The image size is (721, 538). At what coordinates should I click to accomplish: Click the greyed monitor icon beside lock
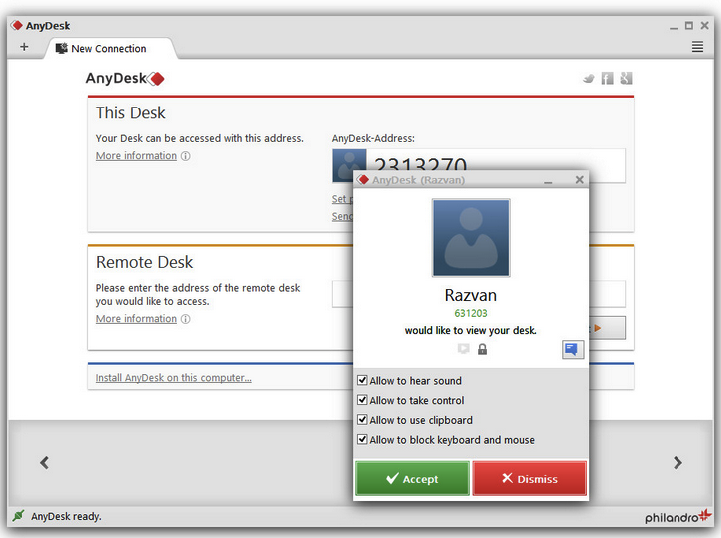[464, 349]
